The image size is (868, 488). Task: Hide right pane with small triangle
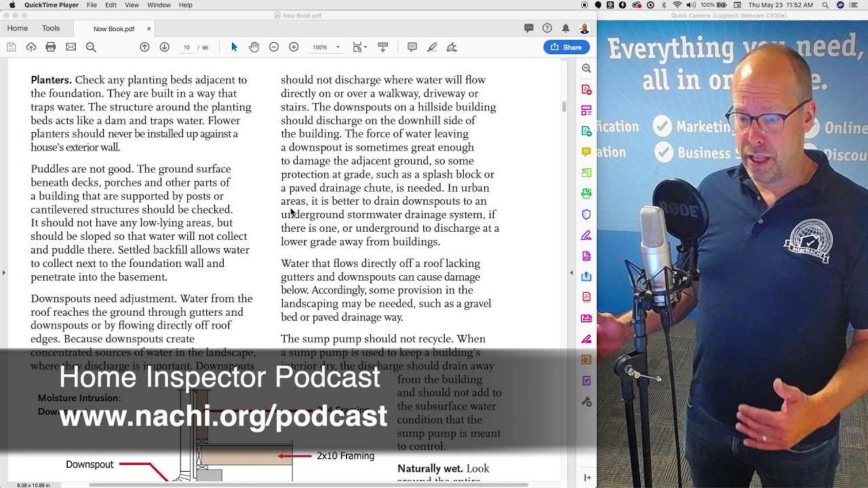pos(571,272)
